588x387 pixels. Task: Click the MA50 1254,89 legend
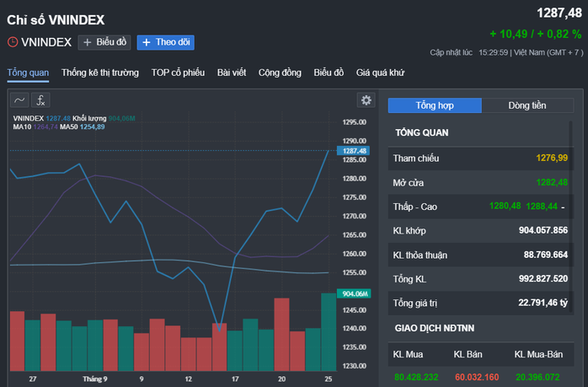coord(83,126)
